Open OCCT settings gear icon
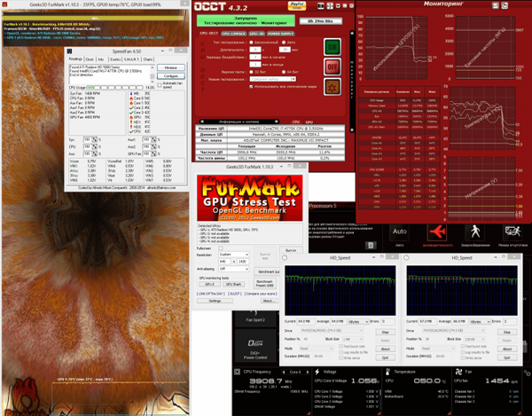The image size is (532, 416). click(332, 87)
